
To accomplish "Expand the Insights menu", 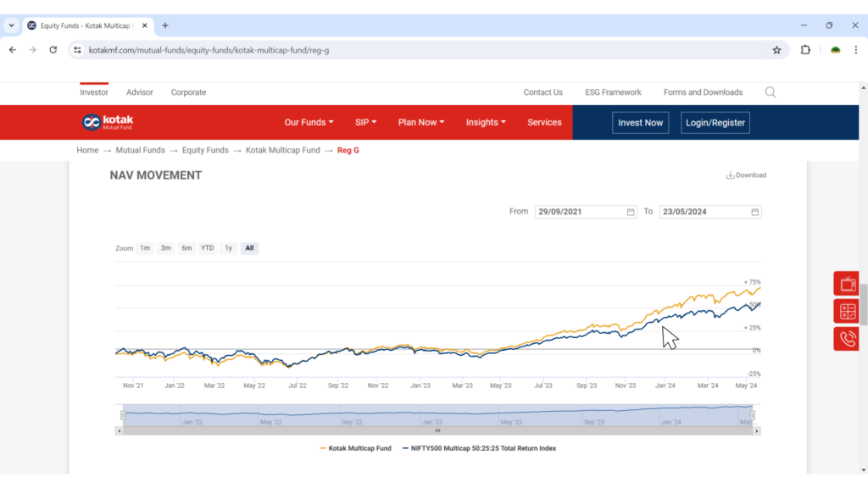I will 486,122.
